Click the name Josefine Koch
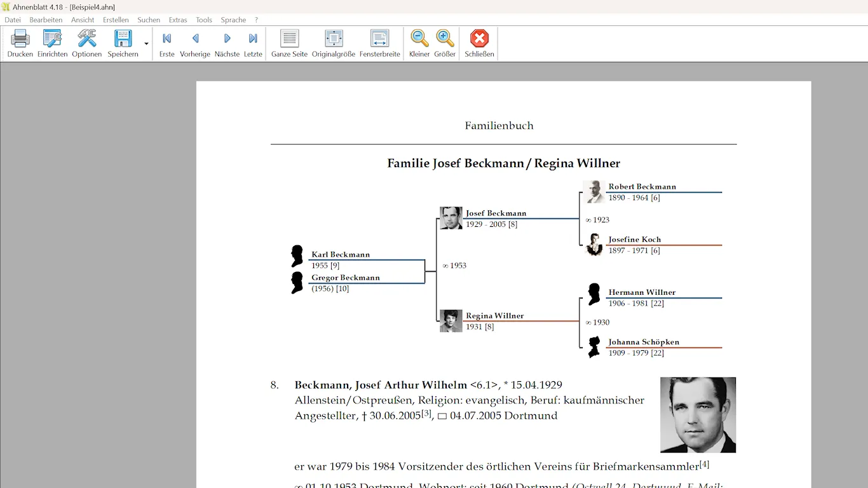The image size is (868, 488). (x=635, y=240)
